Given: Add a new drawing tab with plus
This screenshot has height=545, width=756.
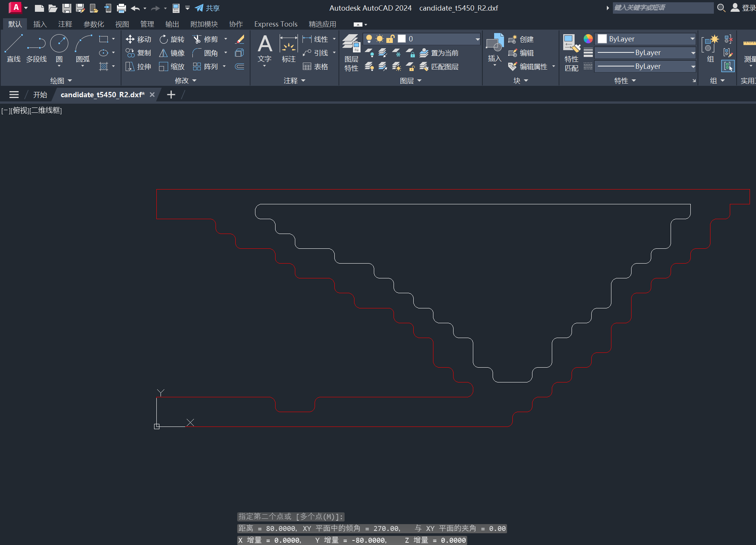Looking at the screenshot, I should point(171,95).
